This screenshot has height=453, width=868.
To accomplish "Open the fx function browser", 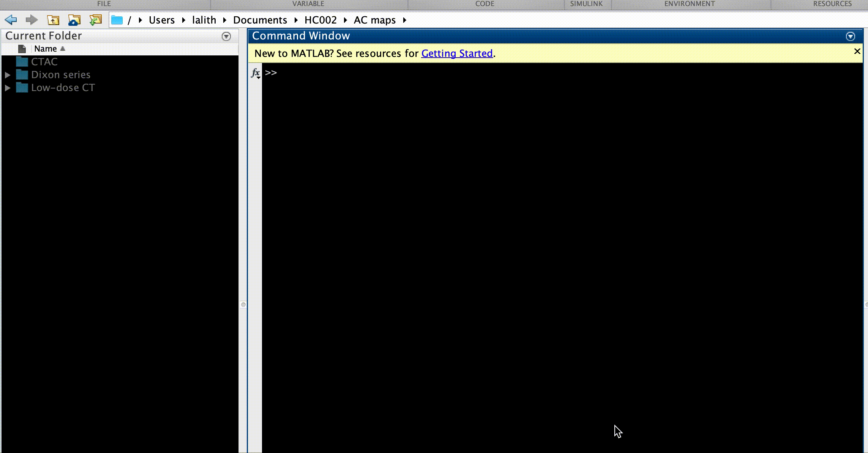I will [256, 73].
